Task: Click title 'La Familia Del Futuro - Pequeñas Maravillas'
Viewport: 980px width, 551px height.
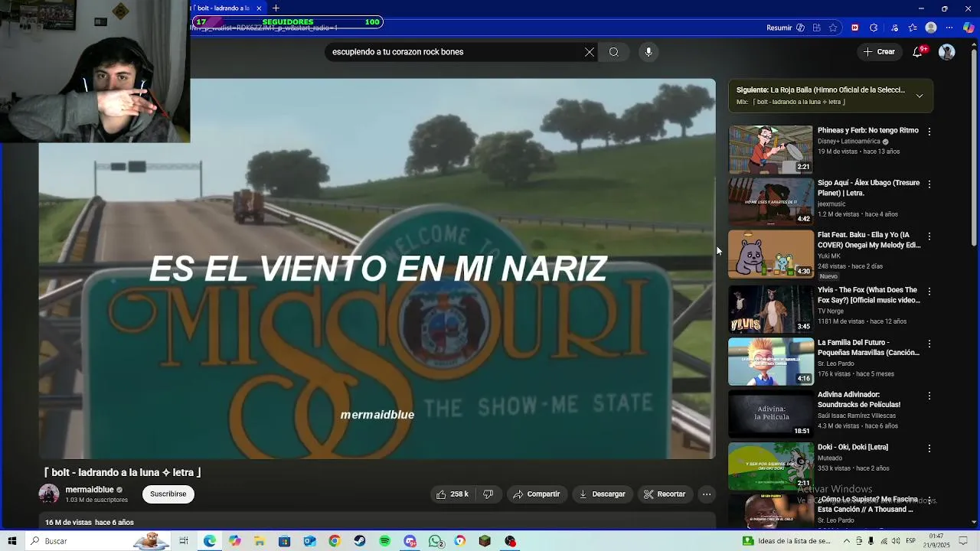Action: 868,348
